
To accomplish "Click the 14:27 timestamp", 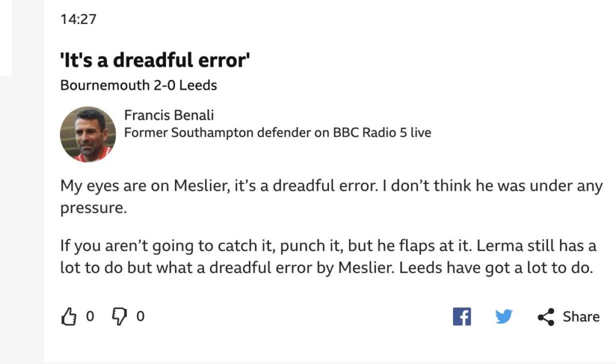I will click(x=79, y=19).
